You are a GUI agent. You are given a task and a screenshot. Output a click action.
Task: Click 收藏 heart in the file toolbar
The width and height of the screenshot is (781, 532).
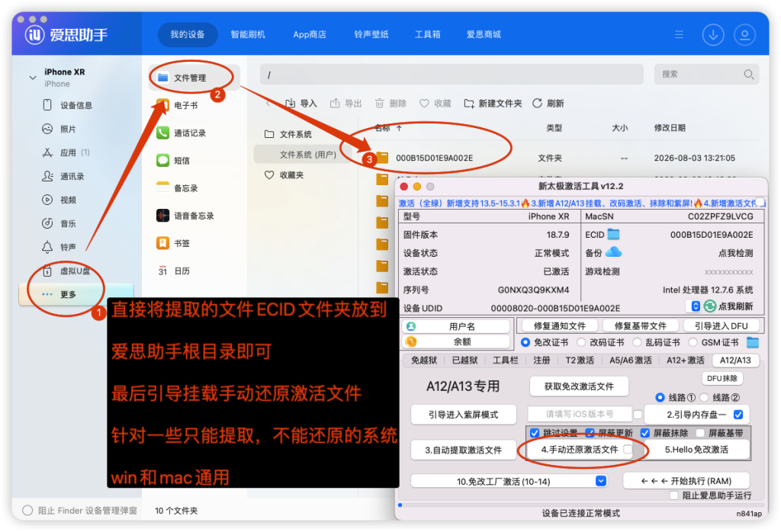(x=435, y=103)
